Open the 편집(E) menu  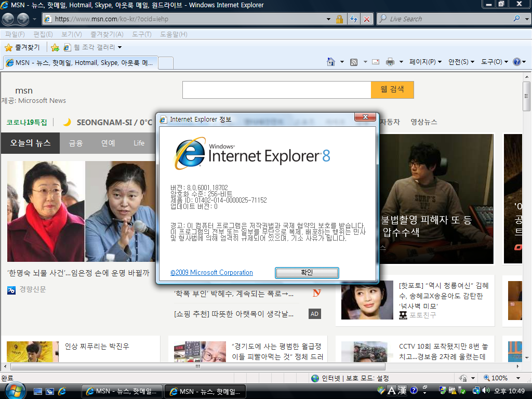coord(43,34)
